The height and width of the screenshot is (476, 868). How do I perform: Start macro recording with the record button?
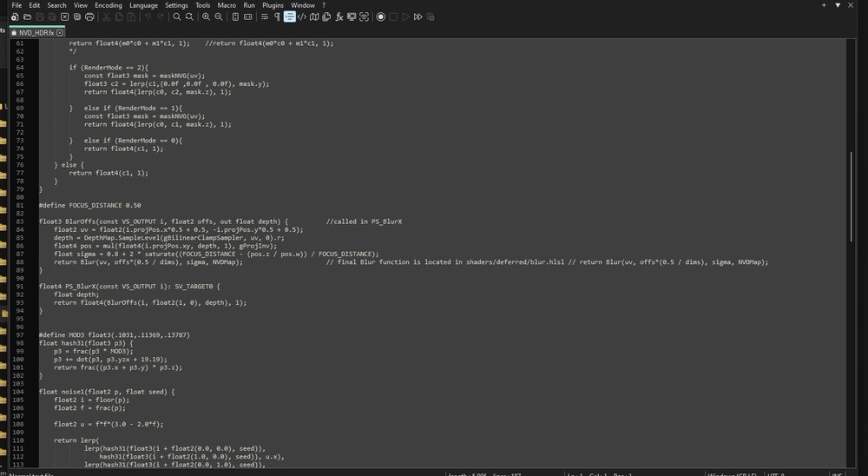pyautogui.click(x=381, y=17)
